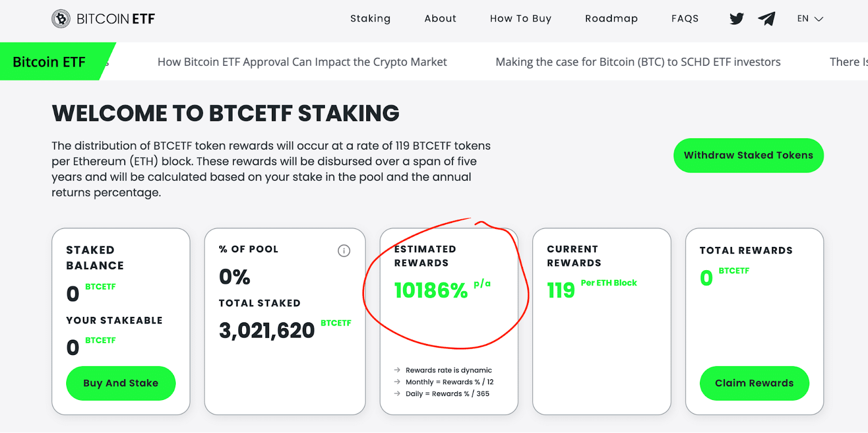Open the Staking menu item
The width and height of the screenshot is (868, 433).
click(x=370, y=18)
